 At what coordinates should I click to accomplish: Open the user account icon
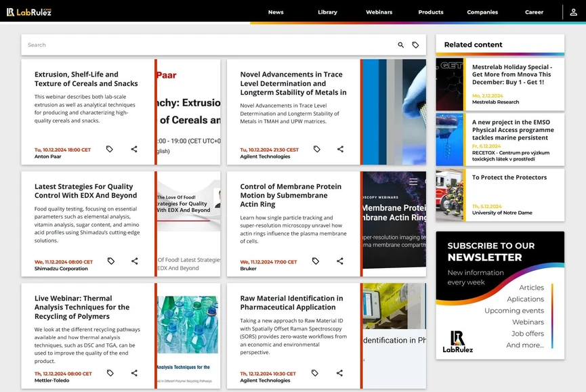(573, 12)
